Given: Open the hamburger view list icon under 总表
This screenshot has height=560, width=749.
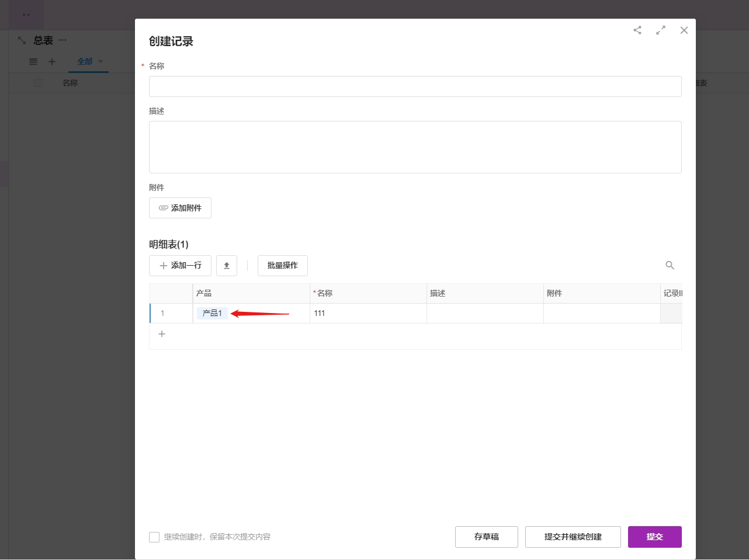Looking at the screenshot, I should [x=33, y=61].
